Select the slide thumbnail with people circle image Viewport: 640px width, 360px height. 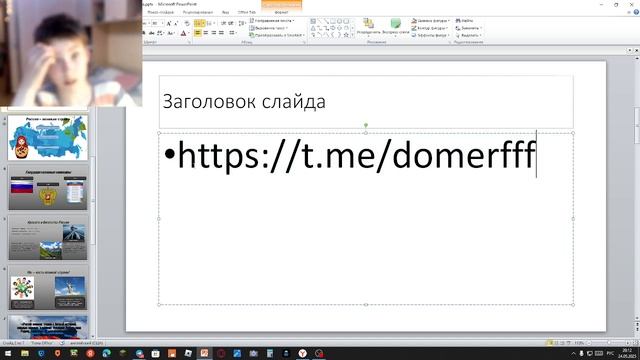[x=48, y=287]
